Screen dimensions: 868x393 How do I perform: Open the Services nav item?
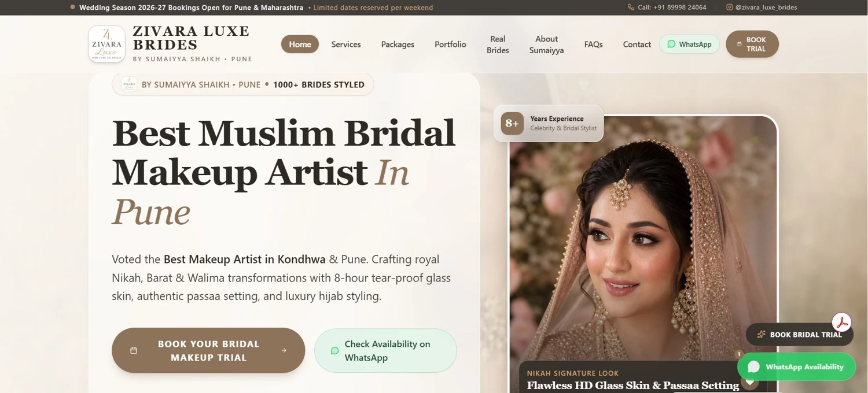coord(346,44)
